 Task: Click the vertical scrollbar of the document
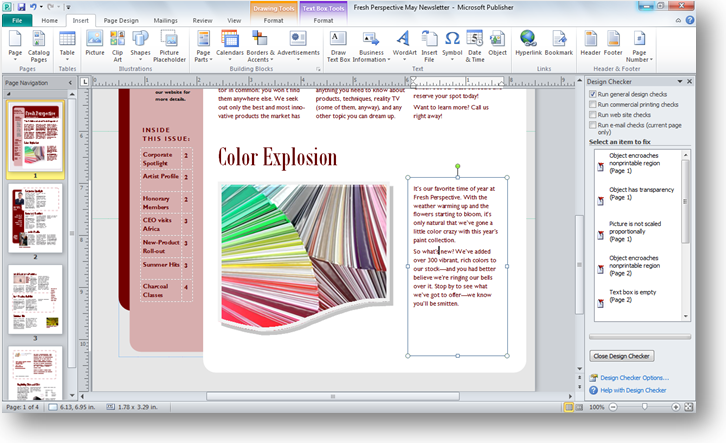(579, 265)
